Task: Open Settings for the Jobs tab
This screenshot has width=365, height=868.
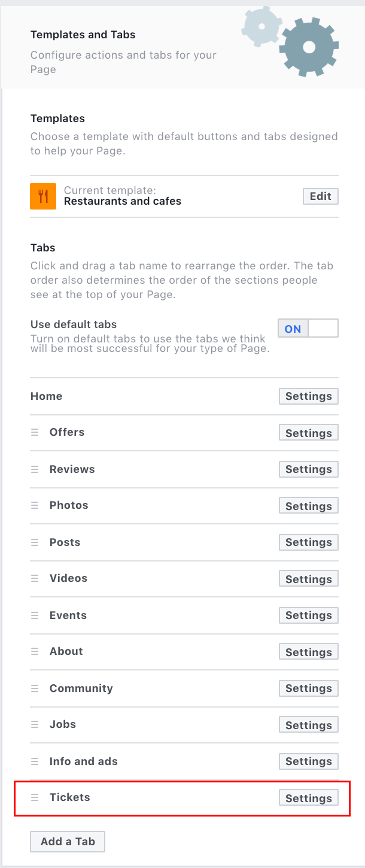Action: [x=309, y=725]
